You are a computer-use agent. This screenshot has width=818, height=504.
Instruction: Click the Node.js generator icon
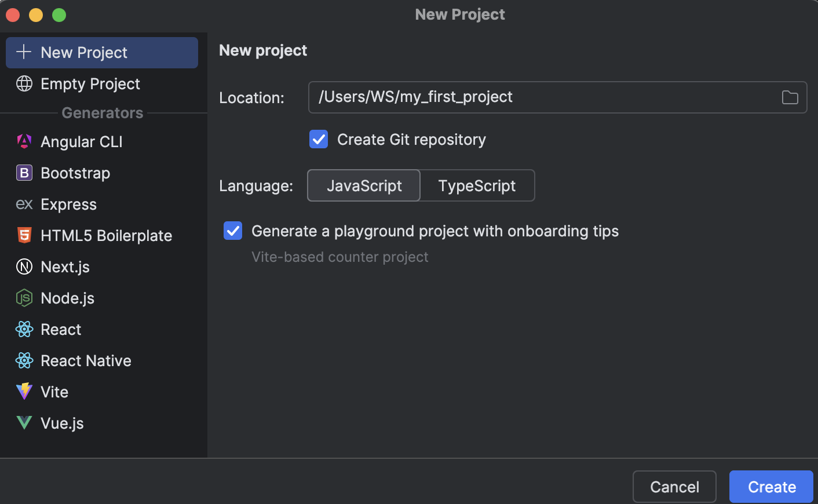(x=24, y=298)
